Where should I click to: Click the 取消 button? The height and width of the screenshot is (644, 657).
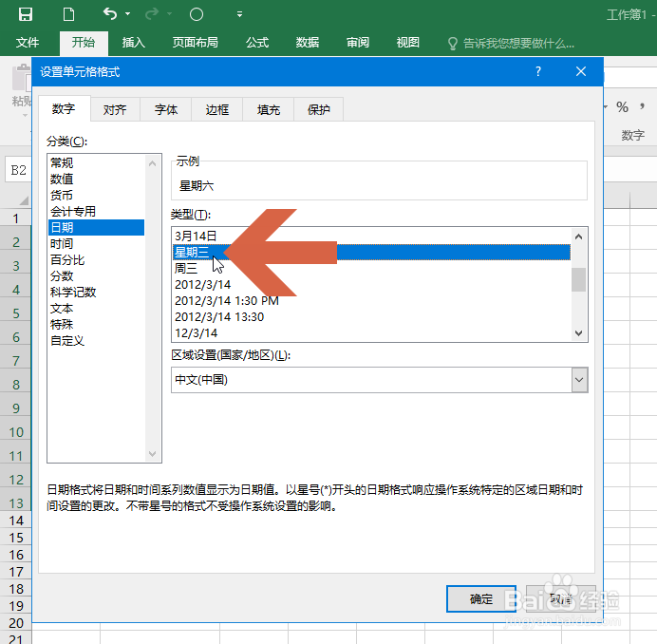tap(561, 599)
